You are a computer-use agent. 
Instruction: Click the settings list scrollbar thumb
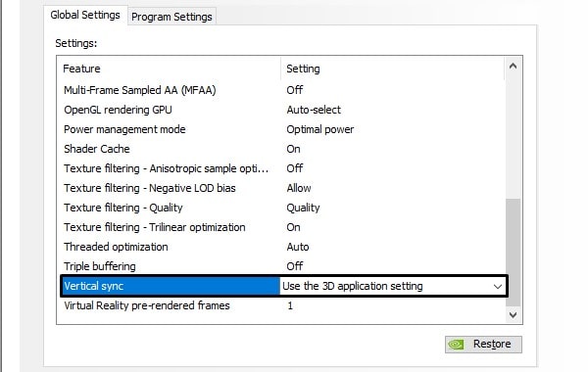[513, 253]
